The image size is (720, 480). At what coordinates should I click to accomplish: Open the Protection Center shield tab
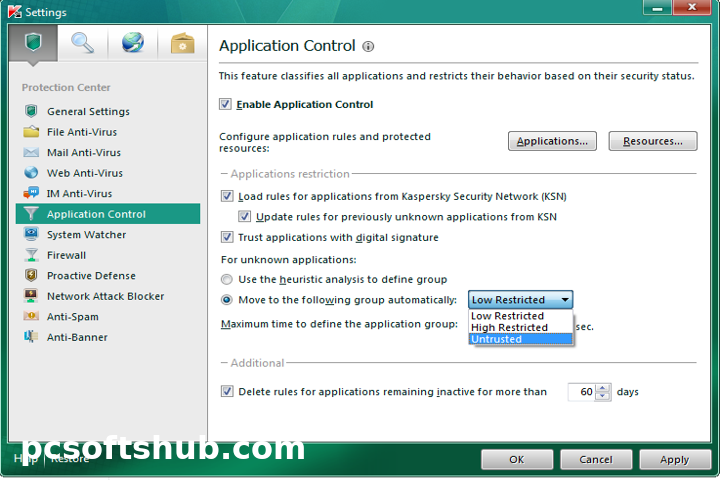tap(33, 43)
